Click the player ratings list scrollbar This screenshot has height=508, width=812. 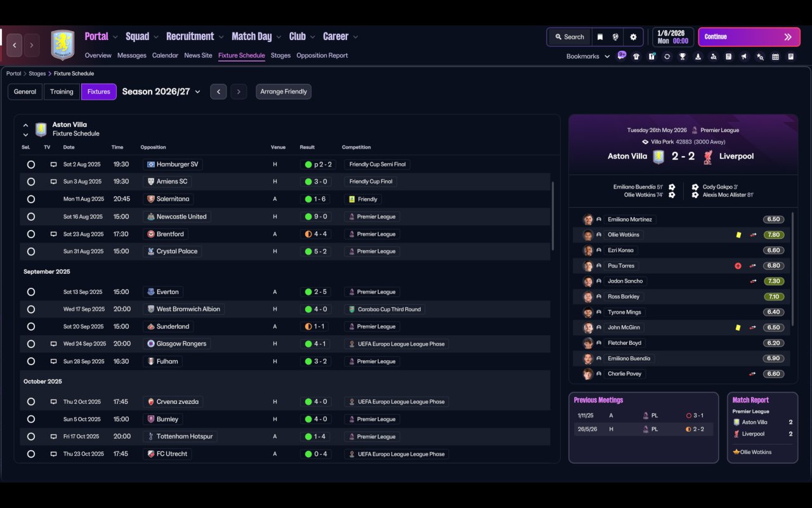tap(792, 270)
